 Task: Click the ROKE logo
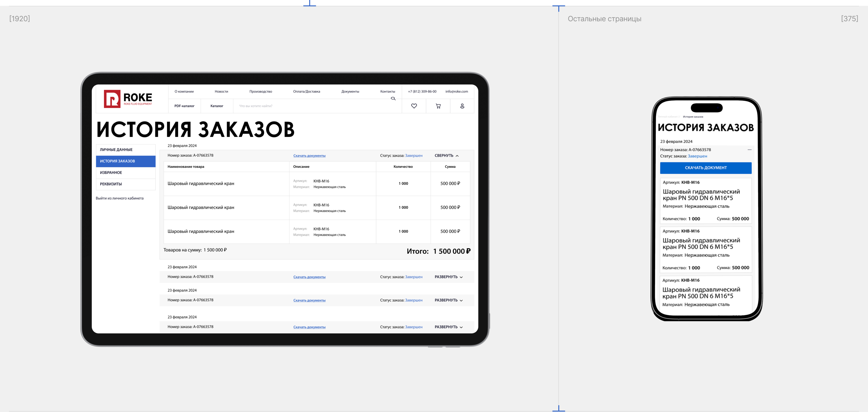click(128, 99)
